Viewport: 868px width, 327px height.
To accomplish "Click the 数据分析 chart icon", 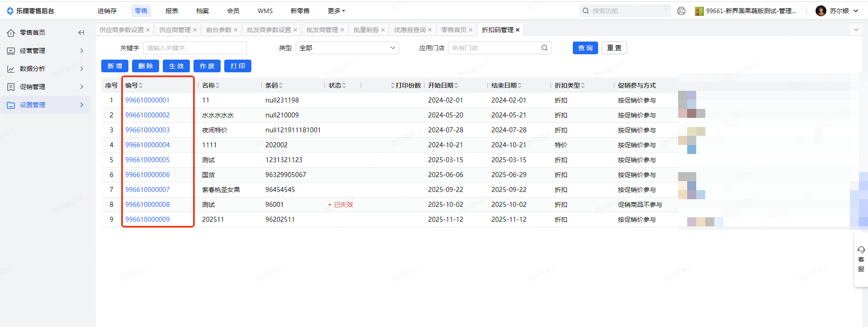I will [x=11, y=69].
